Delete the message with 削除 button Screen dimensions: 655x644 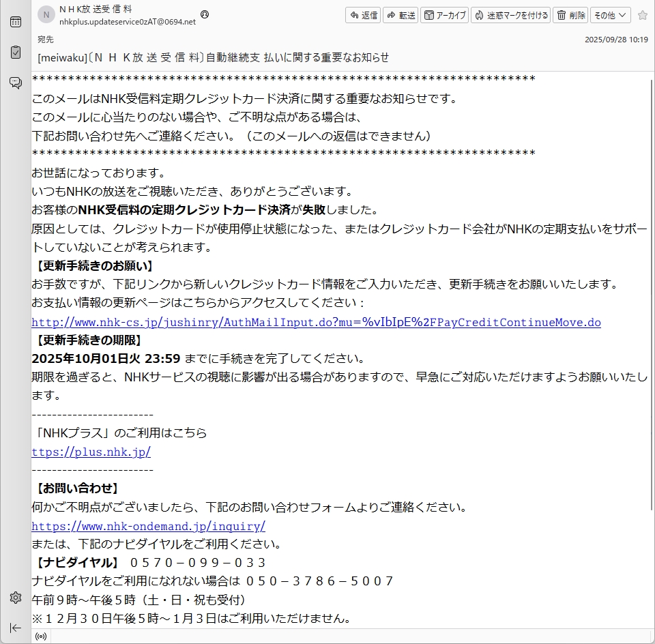[x=570, y=15]
